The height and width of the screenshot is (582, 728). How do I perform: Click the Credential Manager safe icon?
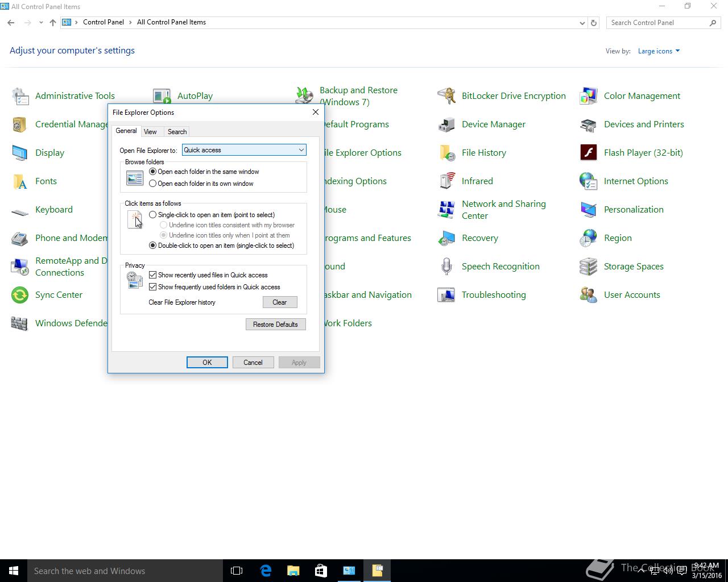click(20, 124)
